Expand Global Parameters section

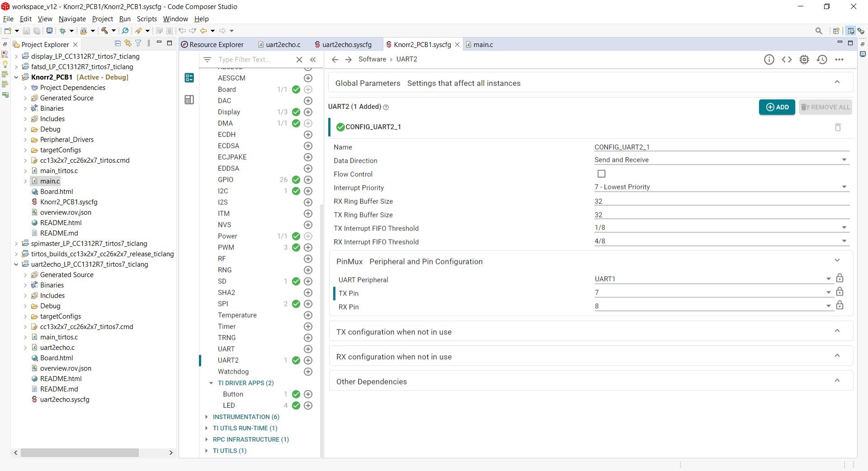837,82
